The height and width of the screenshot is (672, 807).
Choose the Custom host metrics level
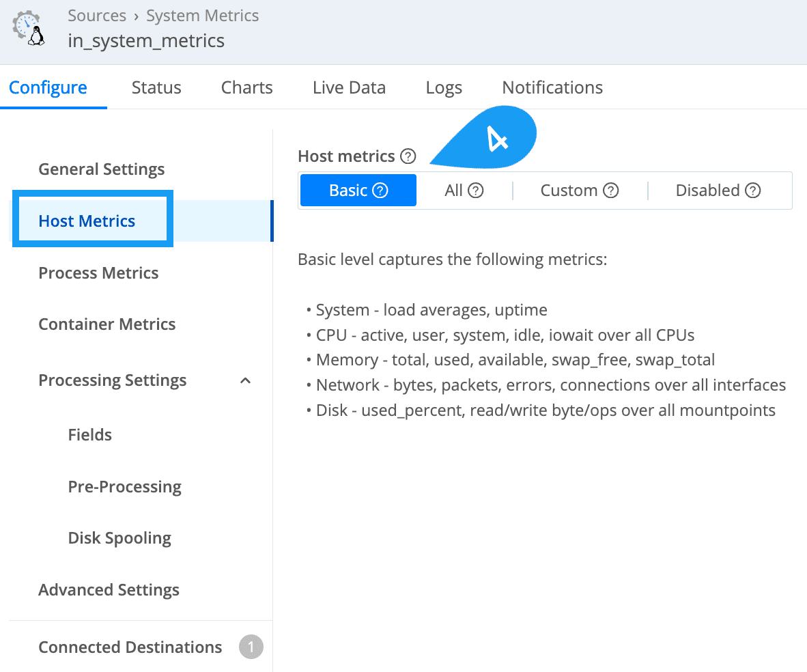click(569, 191)
